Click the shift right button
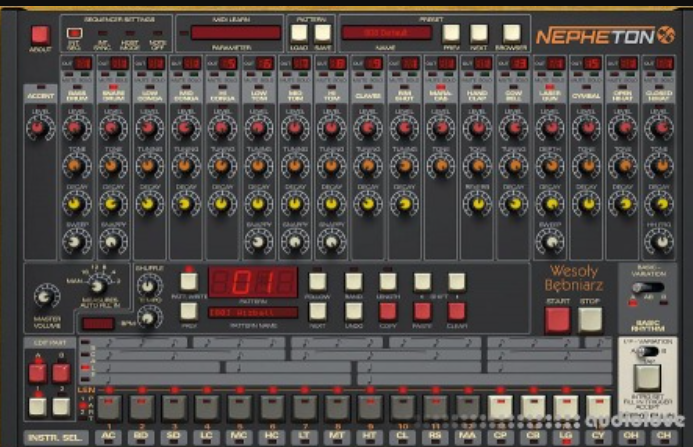Viewport: 693px width, 447px height. pyautogui.click(x=457, y=282)
